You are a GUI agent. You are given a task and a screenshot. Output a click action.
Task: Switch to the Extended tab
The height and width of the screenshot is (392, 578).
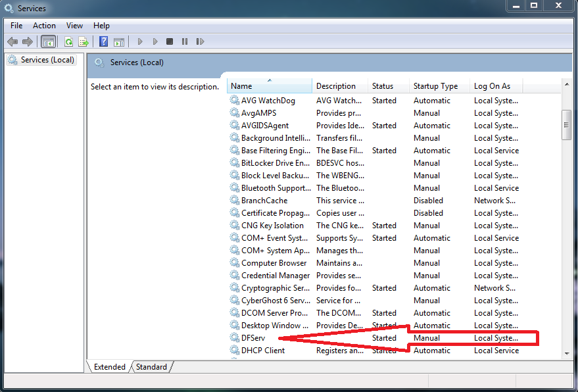pyautogui.click(x=109, y=367)
